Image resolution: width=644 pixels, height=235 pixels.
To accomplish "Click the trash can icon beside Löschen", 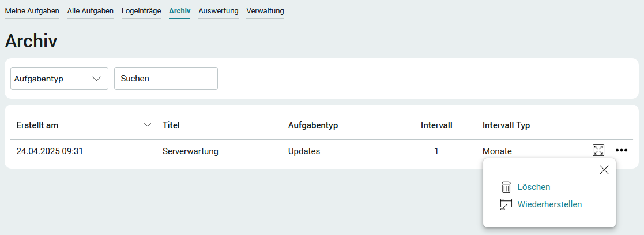I will [x=506, y=187].
